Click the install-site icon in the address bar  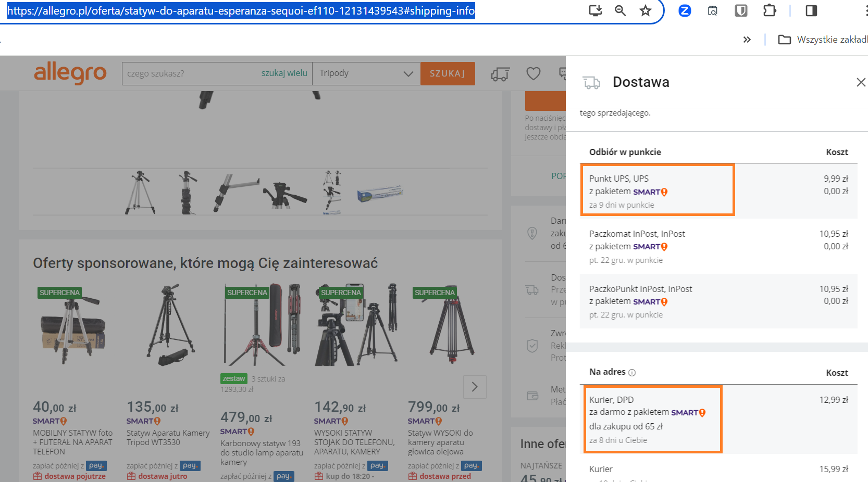point(594,10)
